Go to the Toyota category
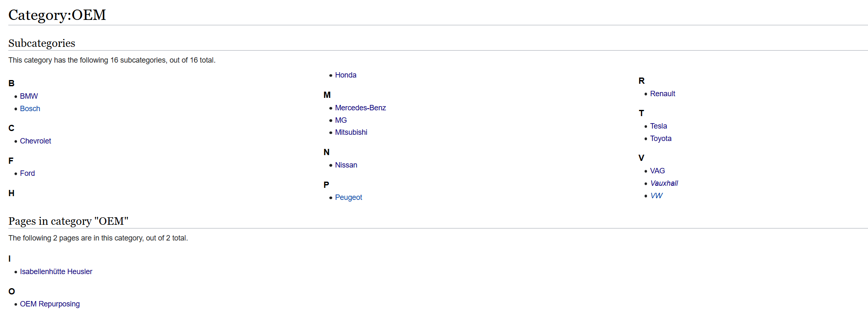The width and height of the screenshot is (868, 311). 660,138
